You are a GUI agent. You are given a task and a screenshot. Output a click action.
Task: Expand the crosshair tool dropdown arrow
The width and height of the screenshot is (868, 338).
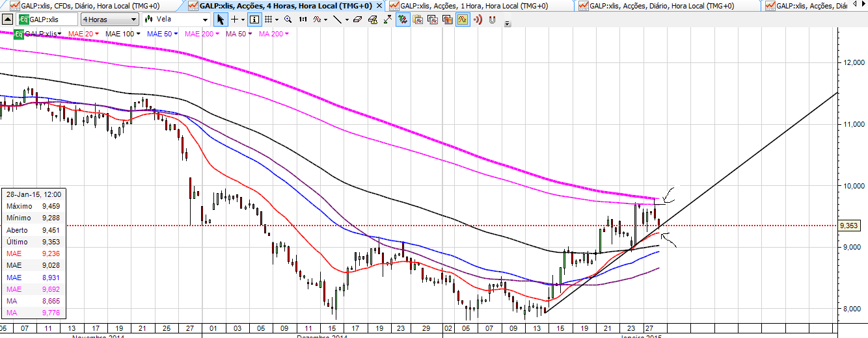point(243,20)
